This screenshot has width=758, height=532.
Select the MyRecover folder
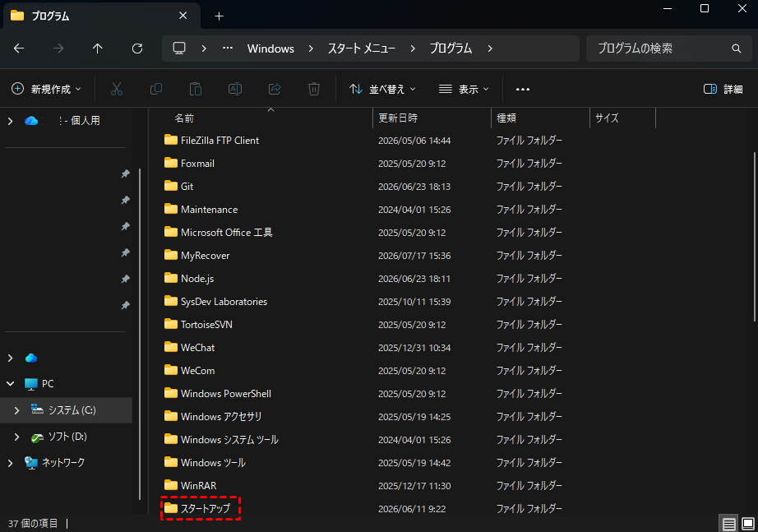(205, 256)
